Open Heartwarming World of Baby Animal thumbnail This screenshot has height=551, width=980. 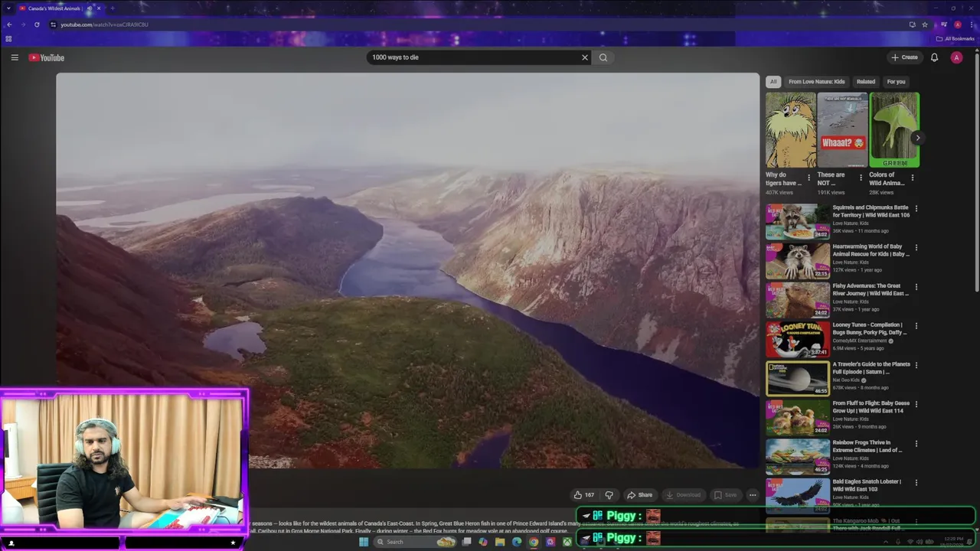pos(798,260)
